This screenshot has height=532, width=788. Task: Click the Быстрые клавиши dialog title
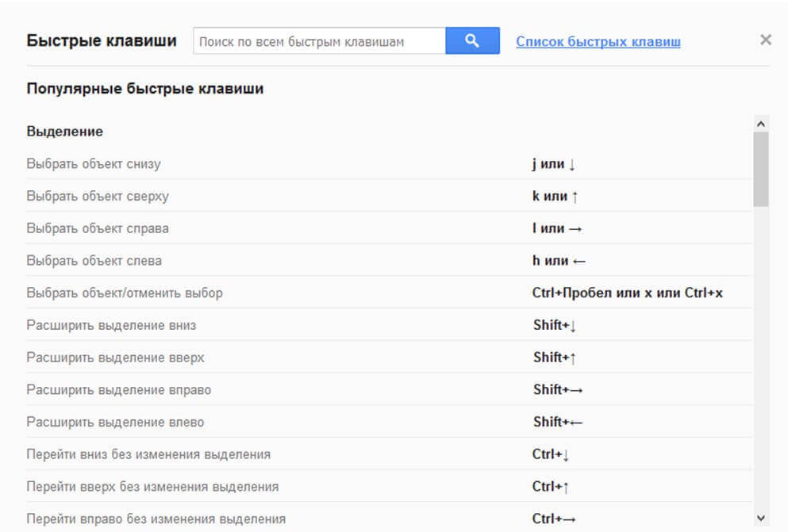click(102, 41)
